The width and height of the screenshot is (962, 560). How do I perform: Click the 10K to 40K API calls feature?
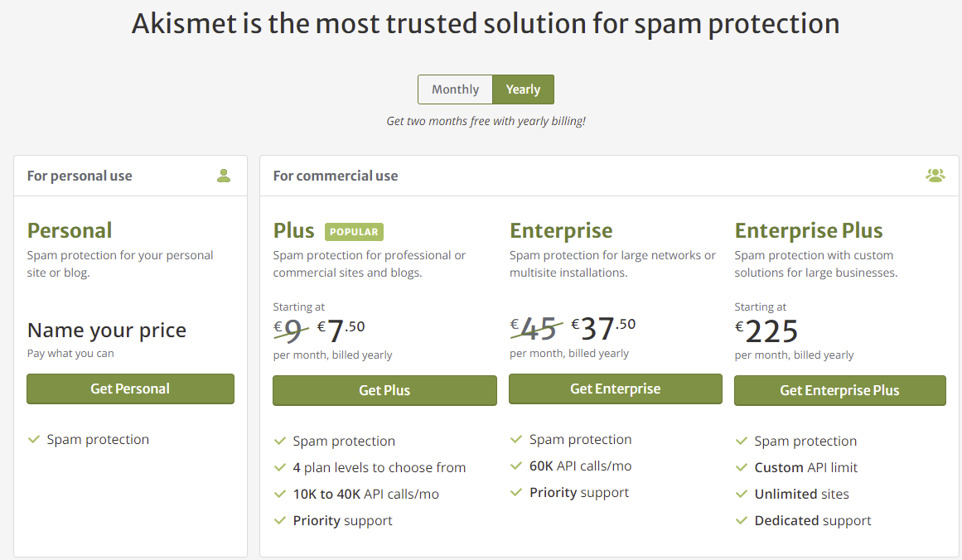point(365,494)
